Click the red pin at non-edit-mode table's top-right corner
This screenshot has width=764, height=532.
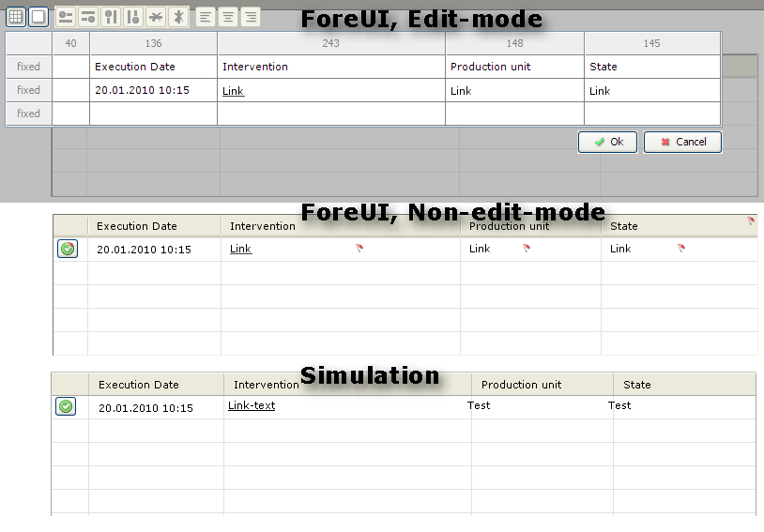[751, 220]
